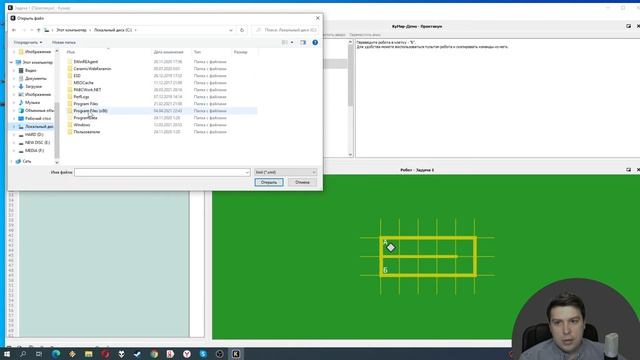This screenshot has width=640, height=360.
Task: Open Музыка in the navigation tree
Action: [x=32, y=102]
